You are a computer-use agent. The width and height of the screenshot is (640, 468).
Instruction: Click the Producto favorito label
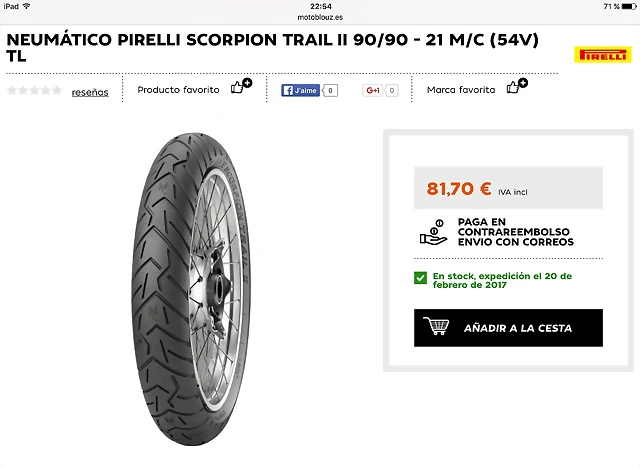click(178, 90)
